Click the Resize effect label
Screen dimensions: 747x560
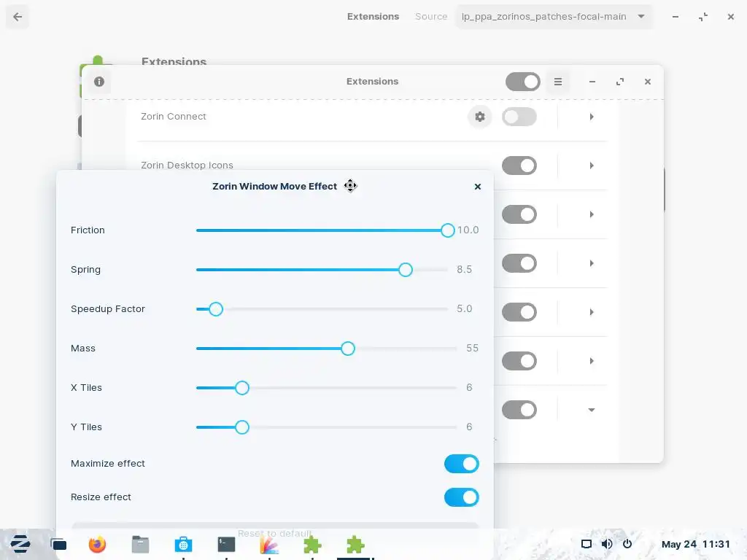[x=101, y=497]
